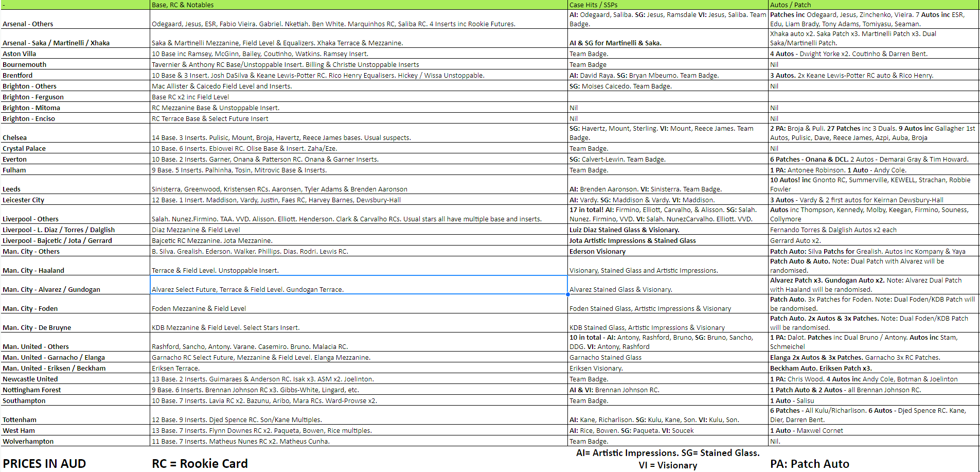This screenshot has width=980, height=472.
Task: Click the 'Ederson Visionary' cell
Action: pyautogui.click(x=668, y=251)
